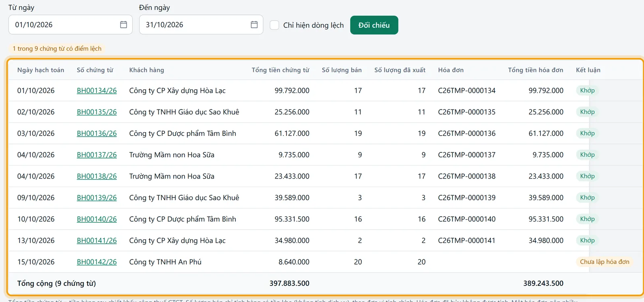Toggle Chỉ hiện dòng lệch checkbox
The height and width of the screenshot is (302, 644).
click(275, 25)
